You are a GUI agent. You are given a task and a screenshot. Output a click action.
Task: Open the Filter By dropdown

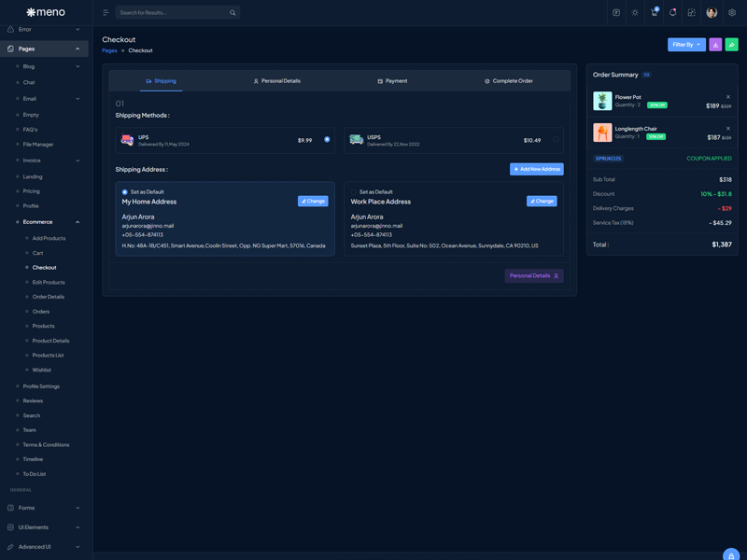686,45
